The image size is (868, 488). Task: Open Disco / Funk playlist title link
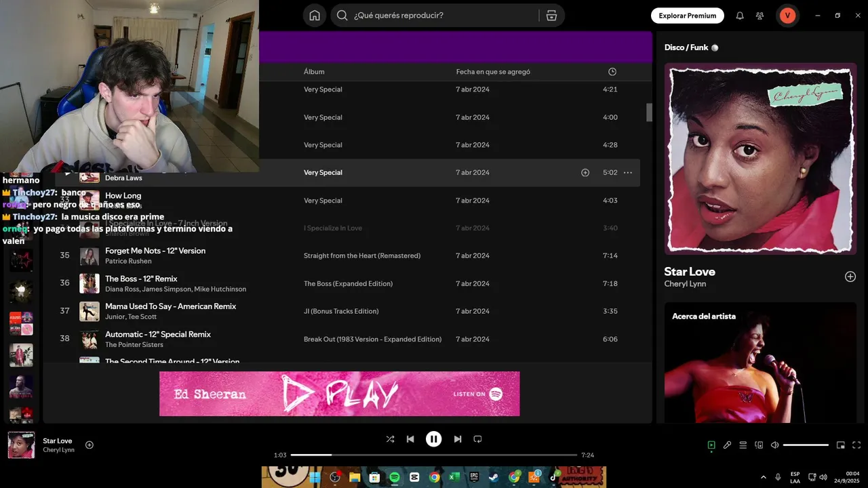click(686, 47)
